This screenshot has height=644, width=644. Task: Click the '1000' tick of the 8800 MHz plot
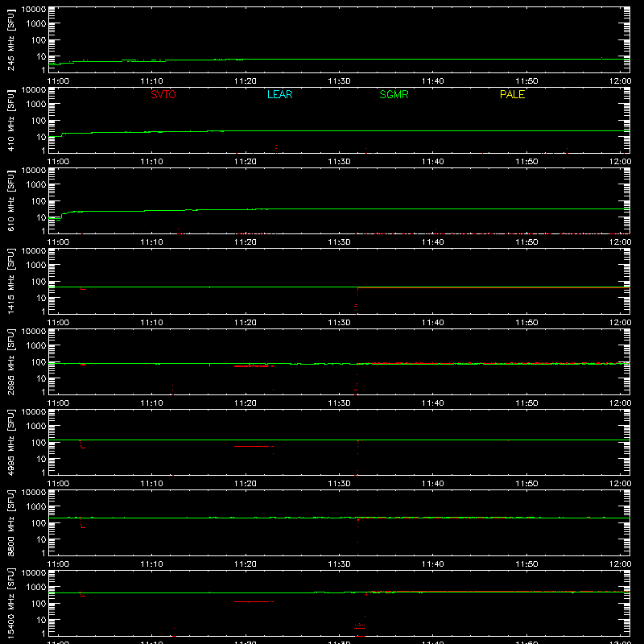pos(36,507)
